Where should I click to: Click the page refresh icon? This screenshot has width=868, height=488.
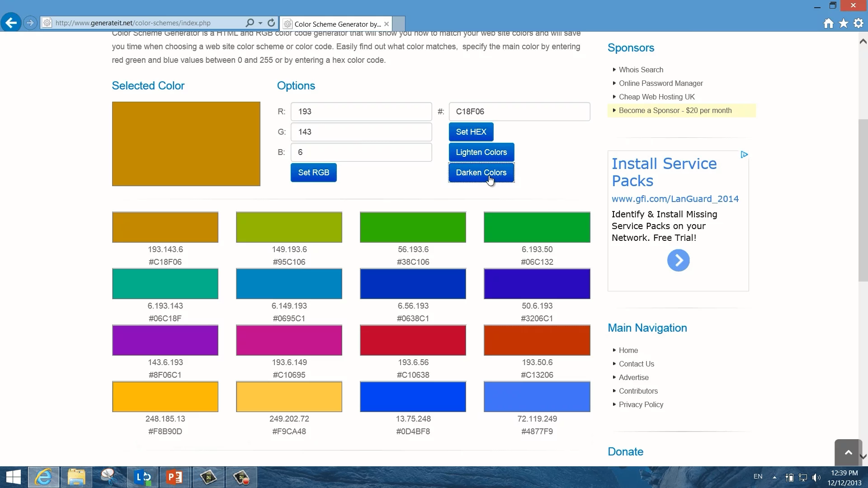point(271,23)
